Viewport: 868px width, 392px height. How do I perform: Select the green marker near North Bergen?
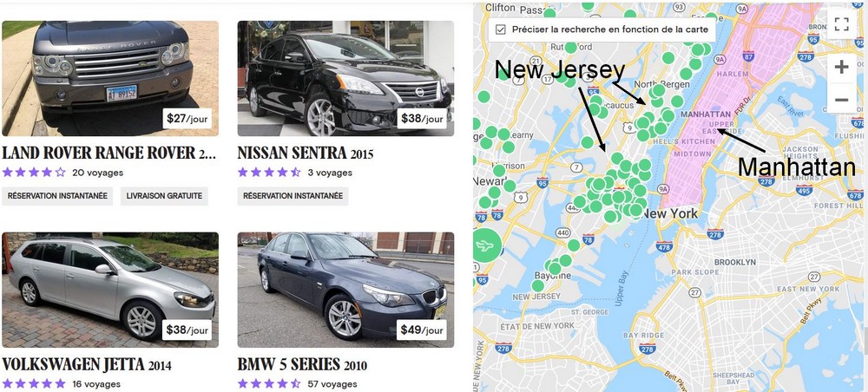point(659,89)
